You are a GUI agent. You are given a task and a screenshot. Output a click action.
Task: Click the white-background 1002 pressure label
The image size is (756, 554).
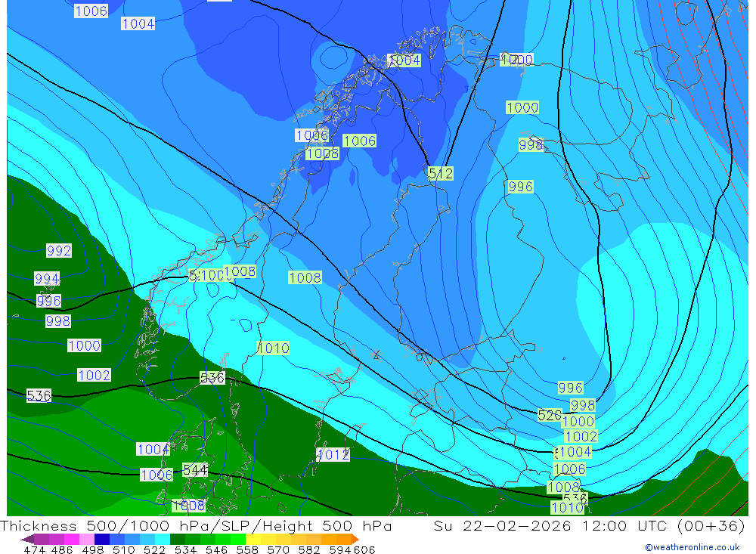point(94,375)
